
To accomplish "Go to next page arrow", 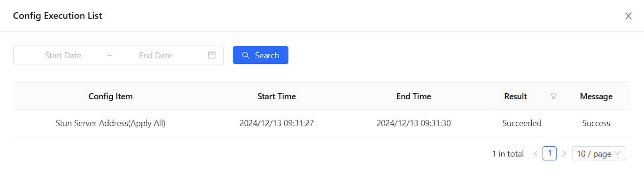I will [564, 154].
